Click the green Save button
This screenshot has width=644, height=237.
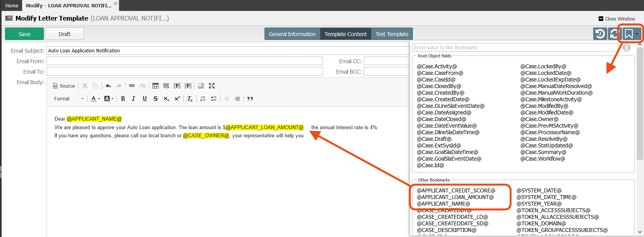coord(24,34)
